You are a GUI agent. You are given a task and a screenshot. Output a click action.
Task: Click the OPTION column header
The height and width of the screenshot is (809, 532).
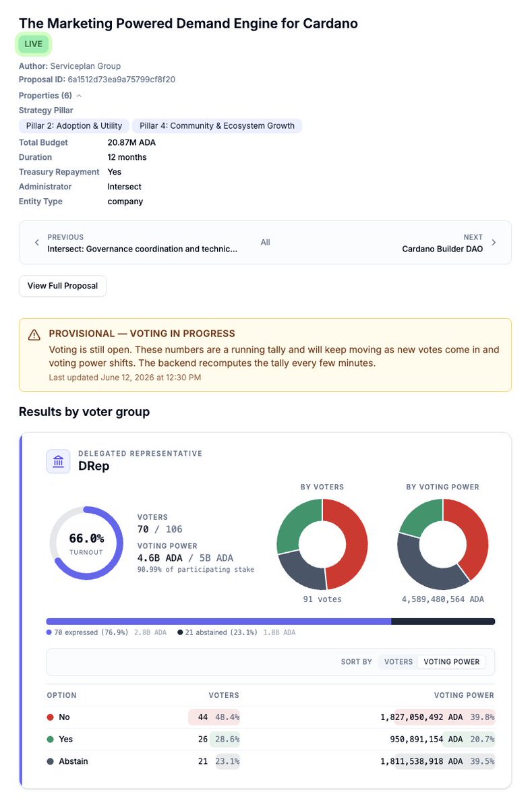[61, 695]
